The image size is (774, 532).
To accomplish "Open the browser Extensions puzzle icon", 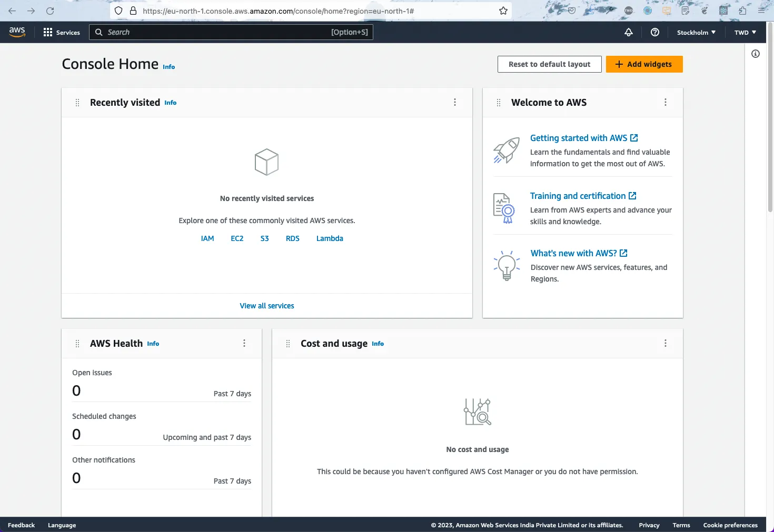I will pos(742,11).
